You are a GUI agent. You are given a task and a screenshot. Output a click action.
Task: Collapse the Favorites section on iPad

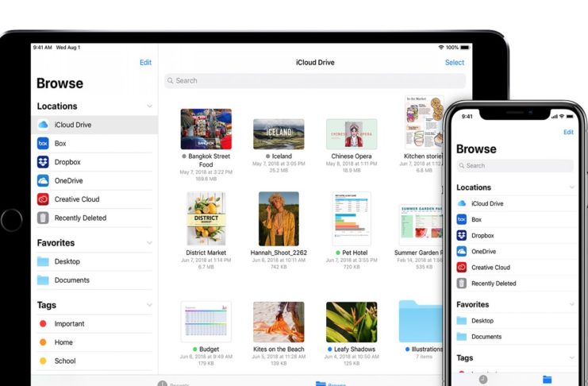(x=150, y=243)
